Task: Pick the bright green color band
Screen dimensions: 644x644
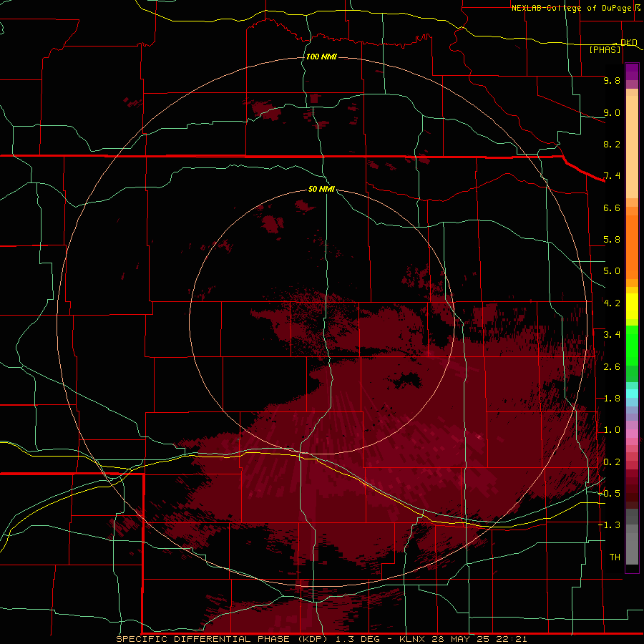Action: coord(632,346)
